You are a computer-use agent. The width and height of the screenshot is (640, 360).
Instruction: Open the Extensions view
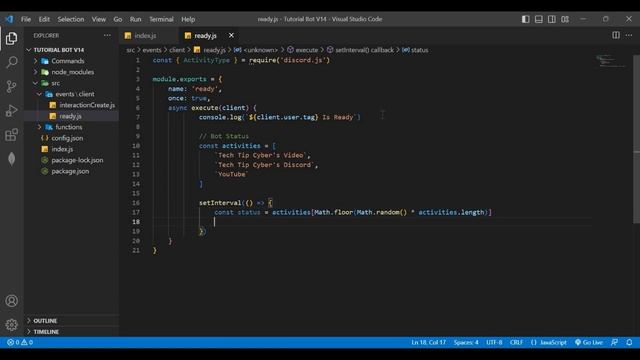pyautogui.click(x=11, y=134)
